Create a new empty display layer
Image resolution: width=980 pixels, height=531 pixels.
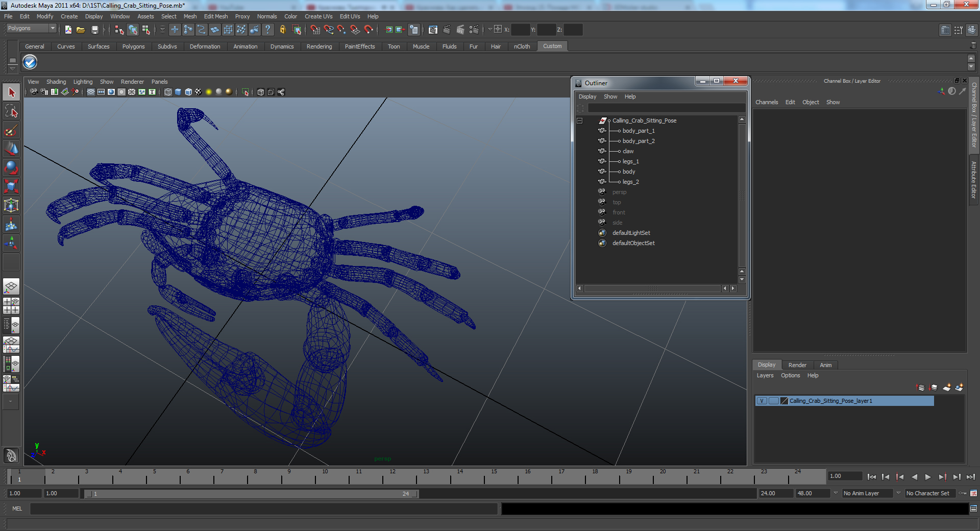(947, 388)
